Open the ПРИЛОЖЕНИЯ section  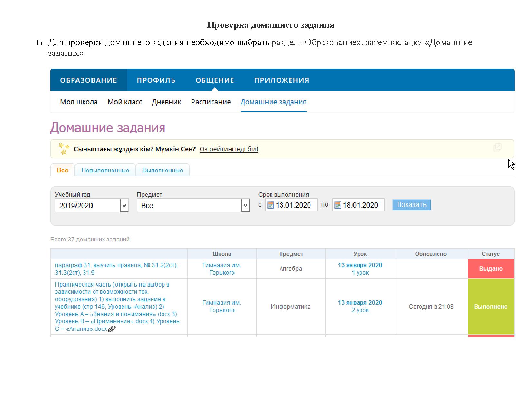pos(281,80)
